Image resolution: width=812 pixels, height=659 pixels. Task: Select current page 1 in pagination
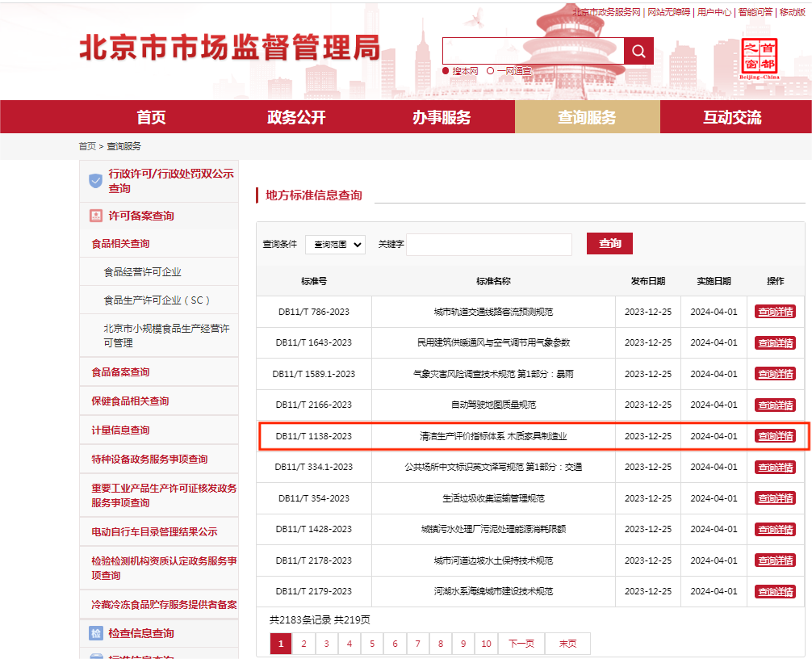(281, 644)
